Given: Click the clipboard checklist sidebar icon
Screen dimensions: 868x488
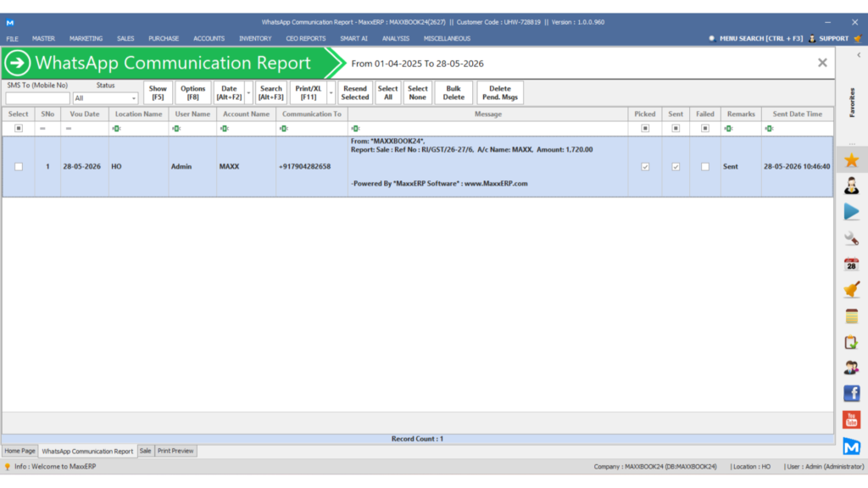Looking at the screenshot, I should click(851, 342).
